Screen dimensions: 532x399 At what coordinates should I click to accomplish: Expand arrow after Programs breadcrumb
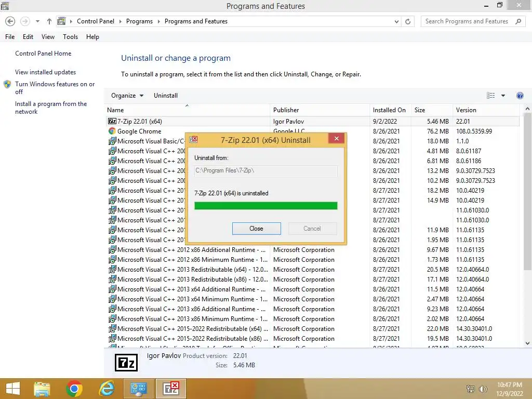click(158, 21)
